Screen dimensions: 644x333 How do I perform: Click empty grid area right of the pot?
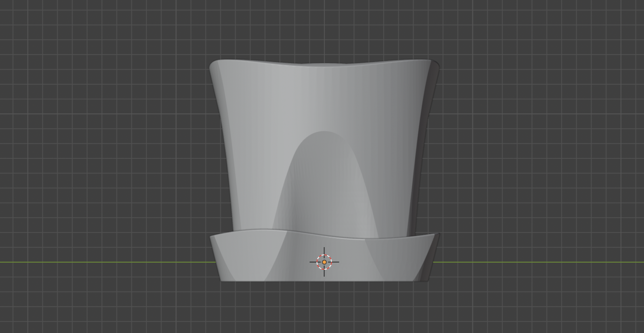pos(534,147)
